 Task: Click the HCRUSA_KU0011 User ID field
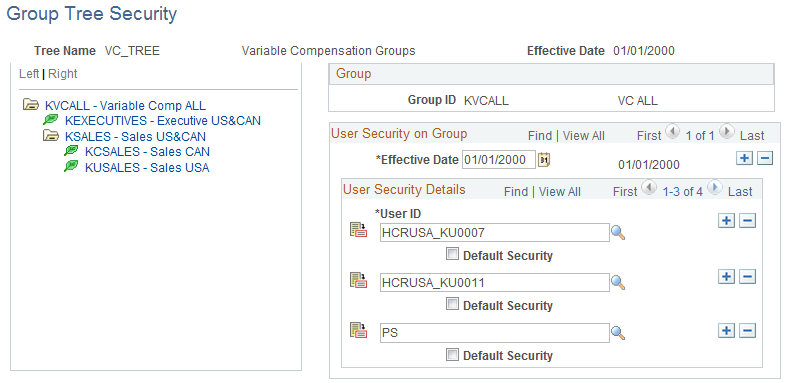pyautogui.click(x=495, y=283)
